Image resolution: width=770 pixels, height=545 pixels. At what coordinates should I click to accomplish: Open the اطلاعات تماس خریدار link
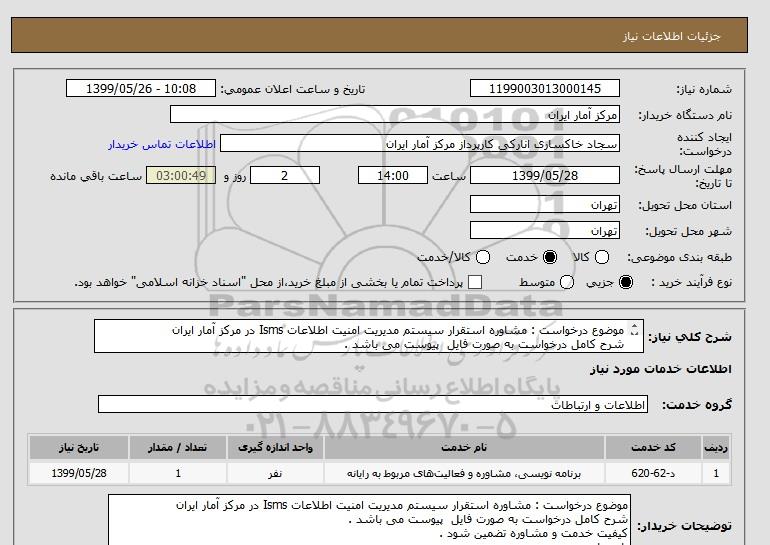pos(162,144)
